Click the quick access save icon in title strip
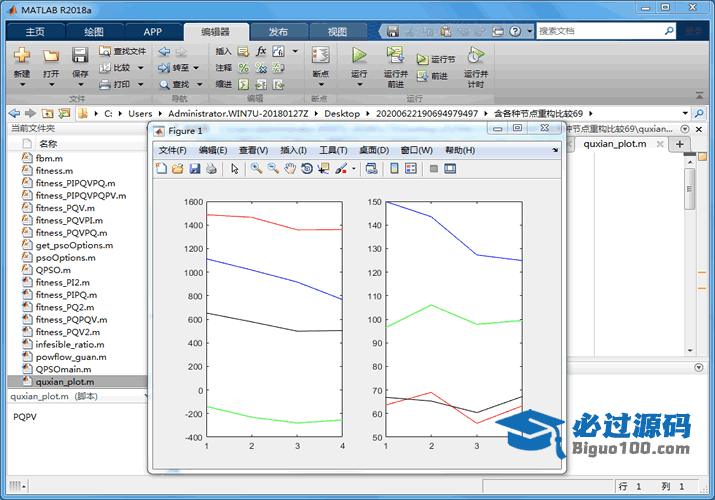This screenshot has width=715, height=500. coord(393,31)
